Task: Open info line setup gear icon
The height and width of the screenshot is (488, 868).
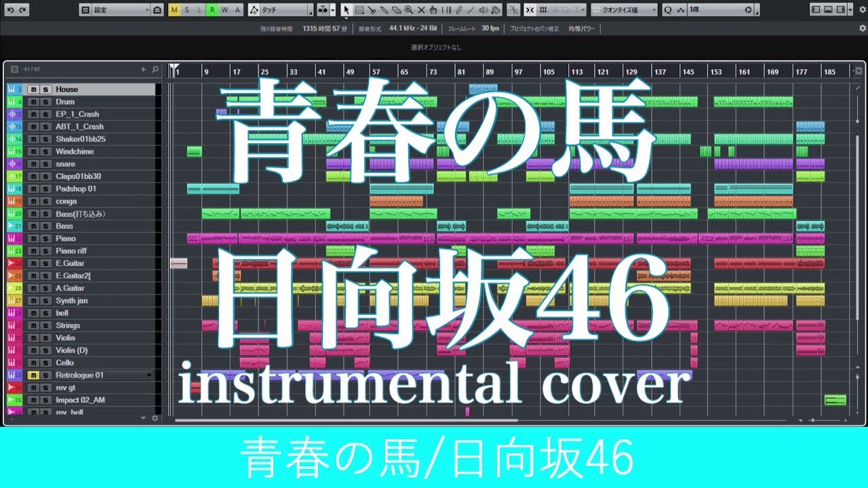Action: point(863,28)
